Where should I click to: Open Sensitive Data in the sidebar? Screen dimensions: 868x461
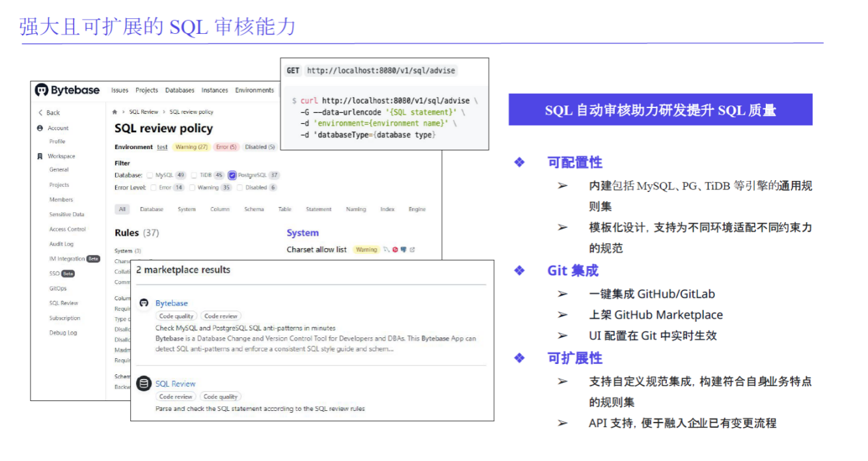pyautogui.click(x=67, y=214)
